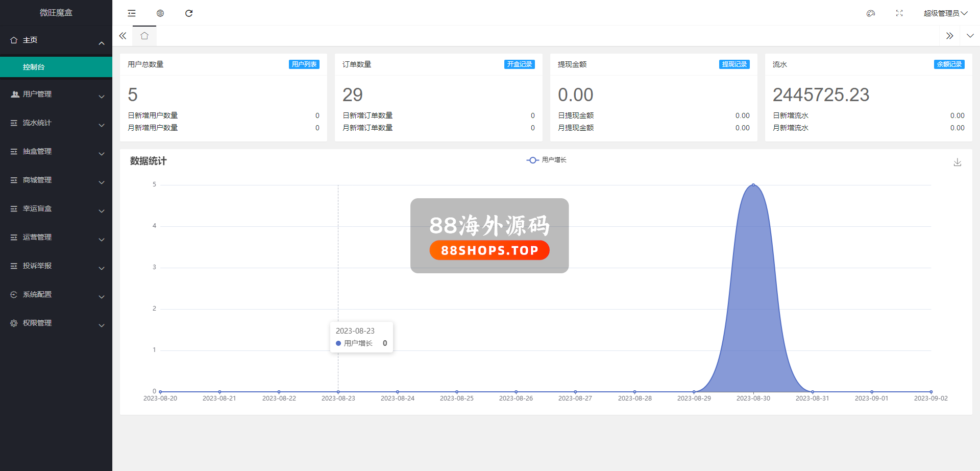Select 控制台 in the sidebar
Screen dimensions: 980x471
tap(56, 67)
